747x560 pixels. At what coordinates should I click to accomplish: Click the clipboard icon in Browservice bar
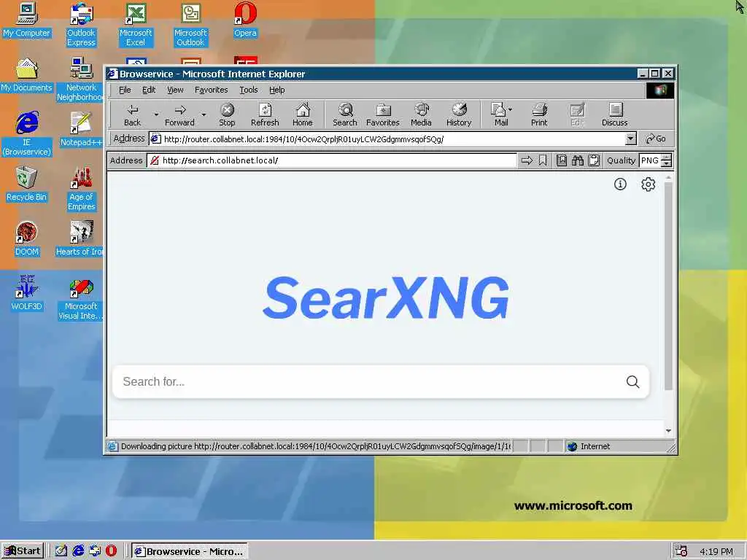pos(594,160)
